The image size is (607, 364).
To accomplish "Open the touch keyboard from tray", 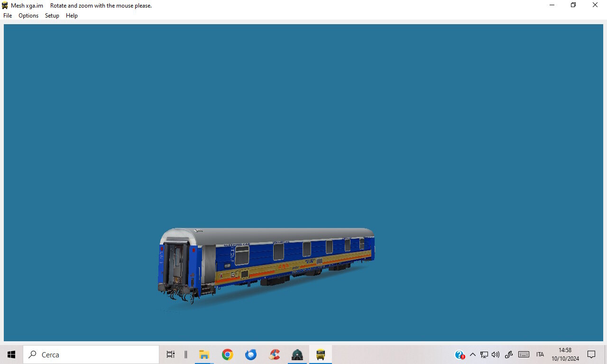I will point(524,355).
